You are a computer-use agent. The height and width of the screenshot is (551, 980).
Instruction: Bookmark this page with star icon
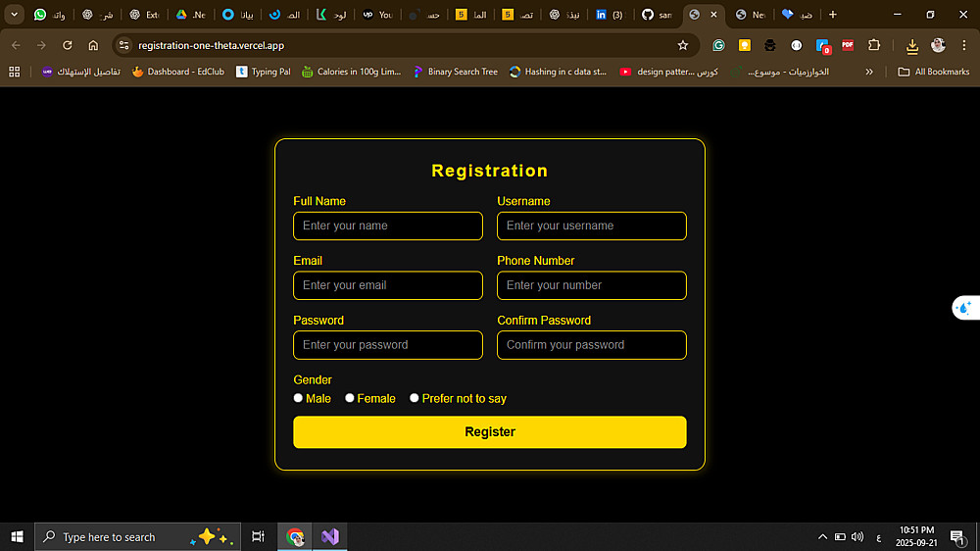click(x=682, y=45)
